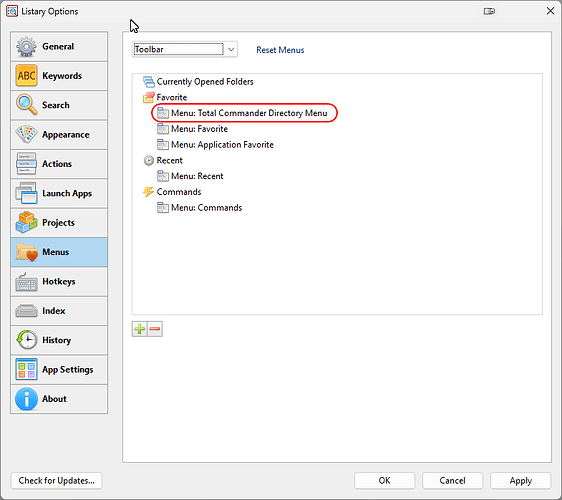Go to the Index tab
Viewport: 562px width, 500px height.
[x=59, y=311]
